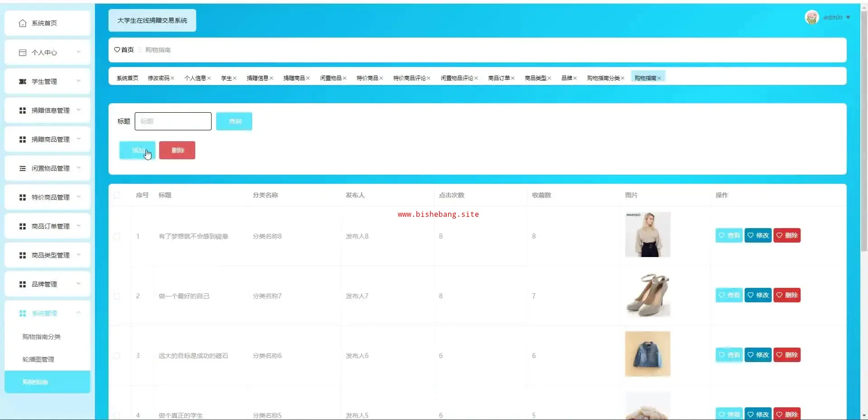Click the 特价商品管理 grid icon

tap(23, 197)
